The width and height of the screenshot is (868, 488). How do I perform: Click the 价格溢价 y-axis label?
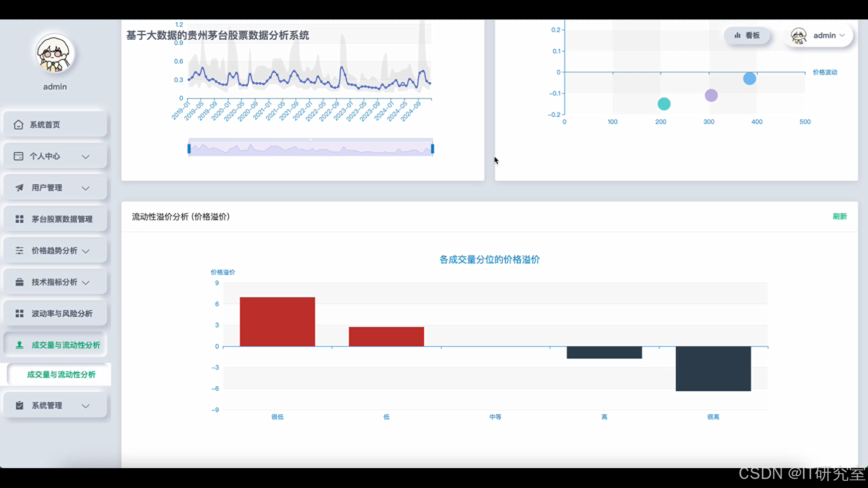[x=223, y=272]
